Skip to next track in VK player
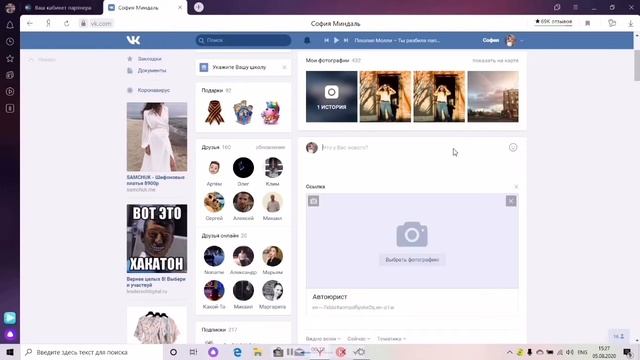Screen dimensions: 640x360 [346, 40]
